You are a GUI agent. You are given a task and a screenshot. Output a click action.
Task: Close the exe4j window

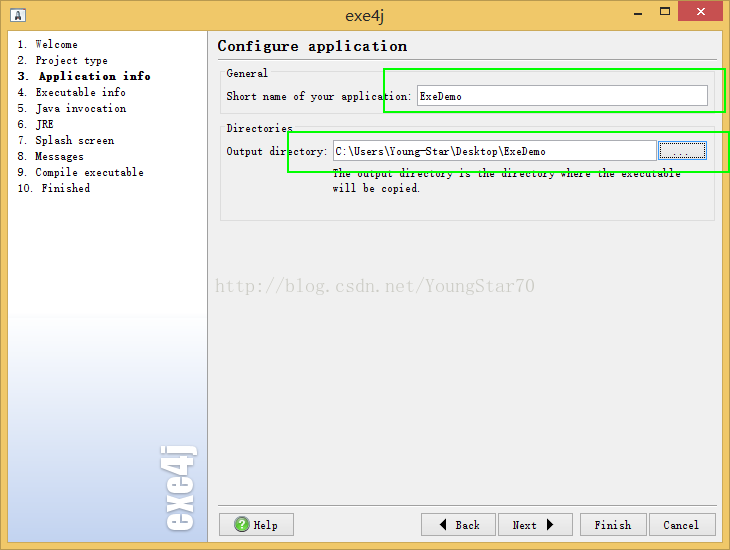click(700, 12)
